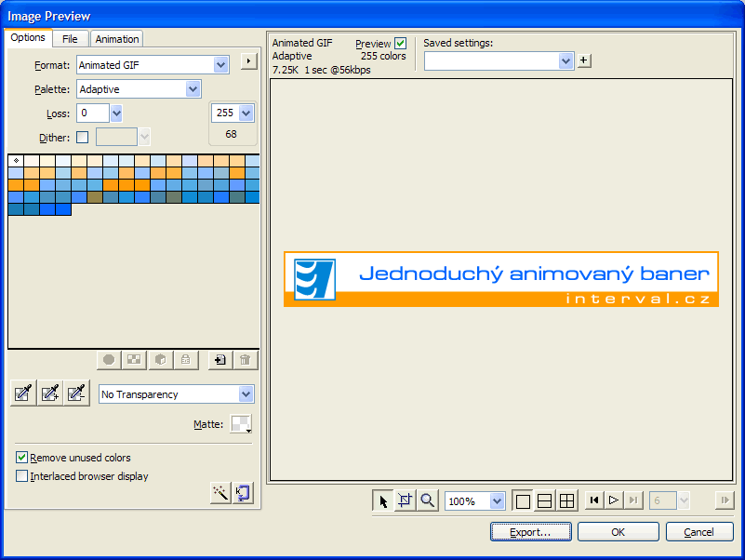
Task: Select the pointer tool below the preview
Action: tap(383, 500)
